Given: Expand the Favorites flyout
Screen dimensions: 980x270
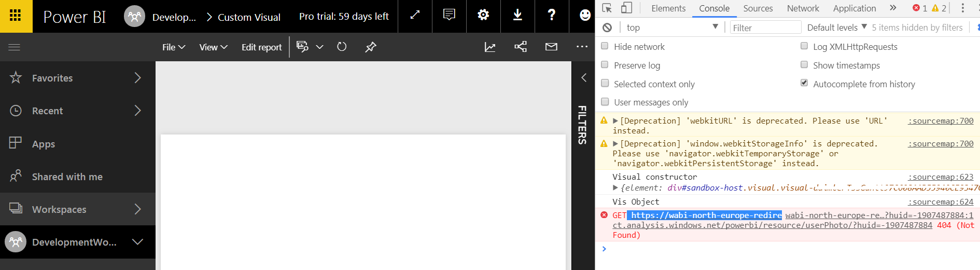Looking at the screenshot, I should click(x=137, y=78).
